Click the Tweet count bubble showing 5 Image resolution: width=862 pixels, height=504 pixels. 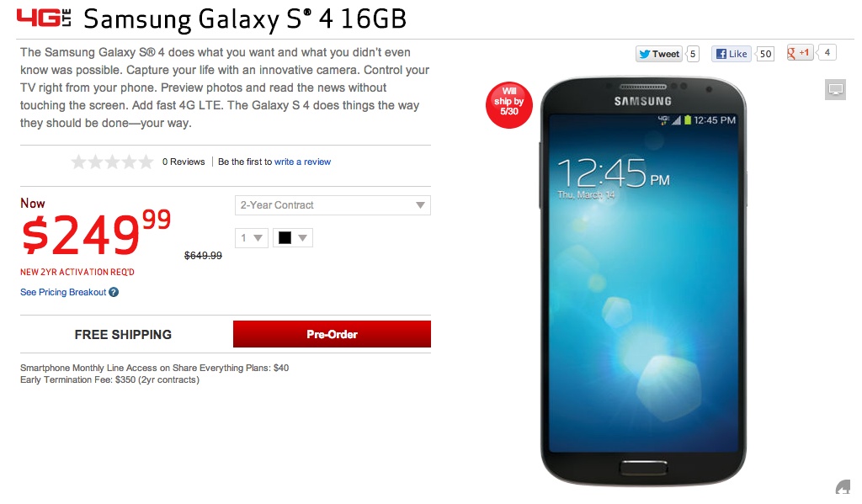click(693, 54)
